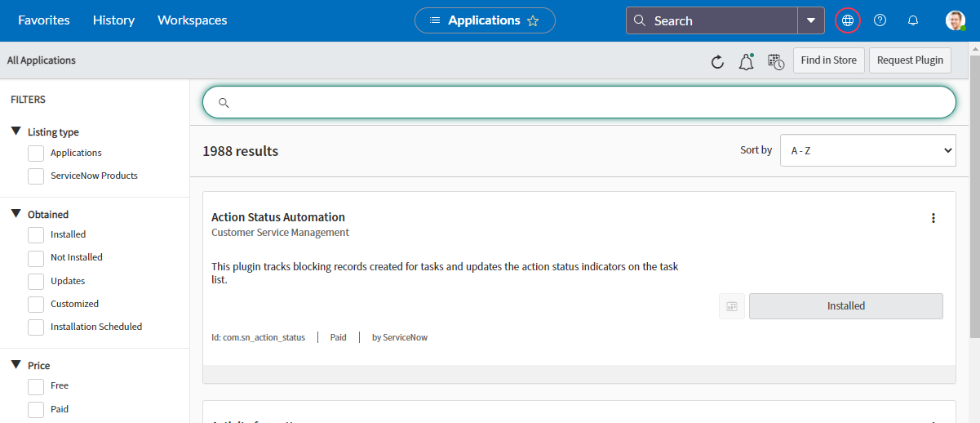Select the Installation Scheduled checkbox

pos(36,327)
